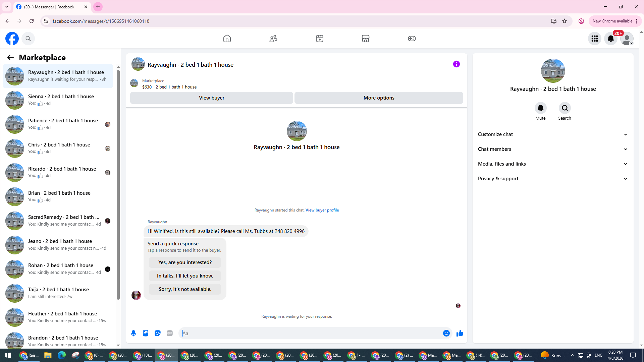
Task: Expand Media, files and links section
Action: pos(552,164)
